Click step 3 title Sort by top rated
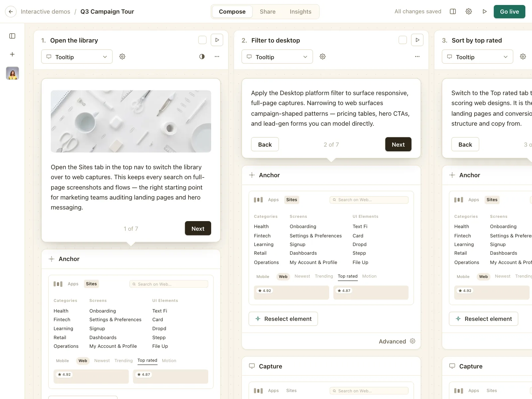532x399 pixels. [477, 40]
